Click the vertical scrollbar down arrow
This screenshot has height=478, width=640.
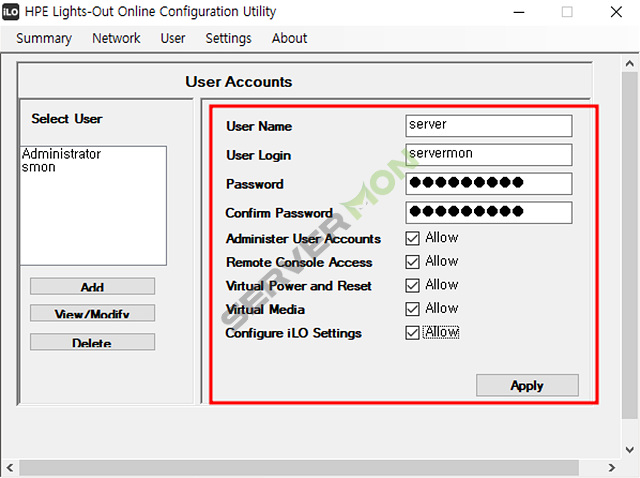[630, 449]
